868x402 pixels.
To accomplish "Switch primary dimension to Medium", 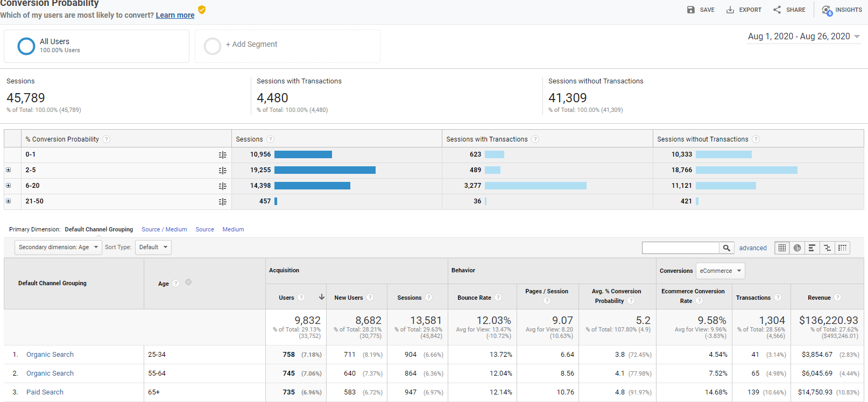I will point(233,229).
